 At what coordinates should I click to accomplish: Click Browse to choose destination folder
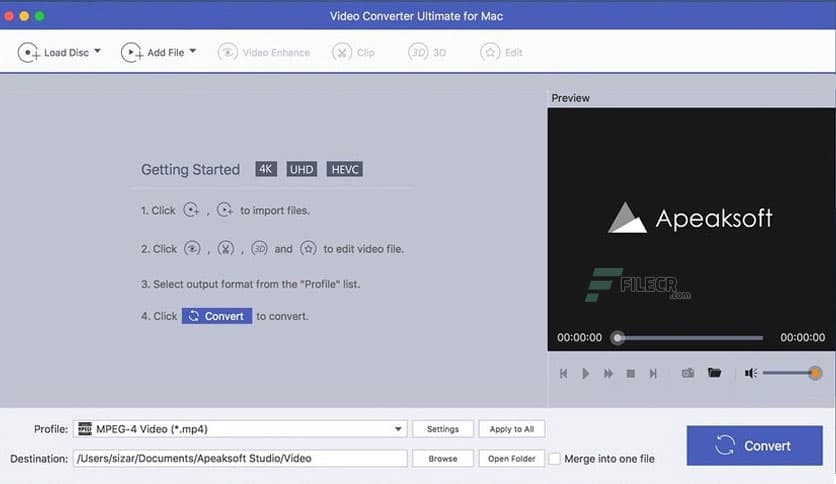(443, 458)
